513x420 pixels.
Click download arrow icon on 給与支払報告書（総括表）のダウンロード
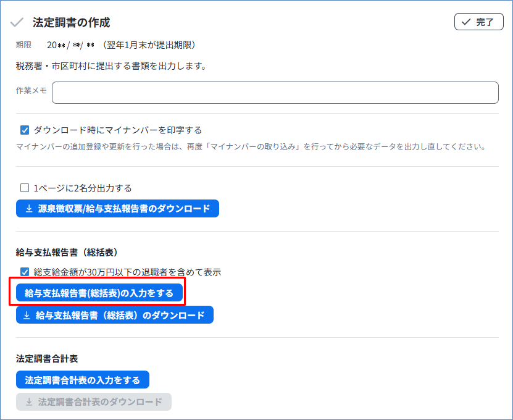[27, 315]
